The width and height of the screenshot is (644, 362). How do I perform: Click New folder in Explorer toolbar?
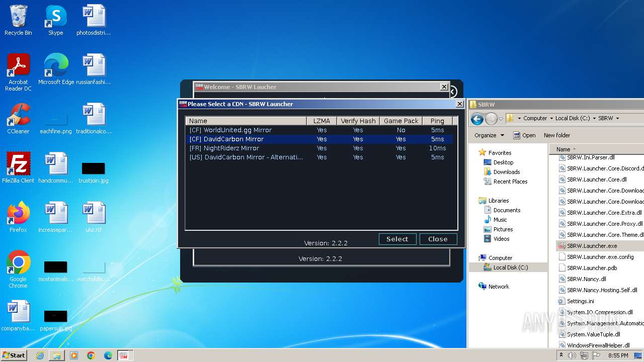click(557, 135)
